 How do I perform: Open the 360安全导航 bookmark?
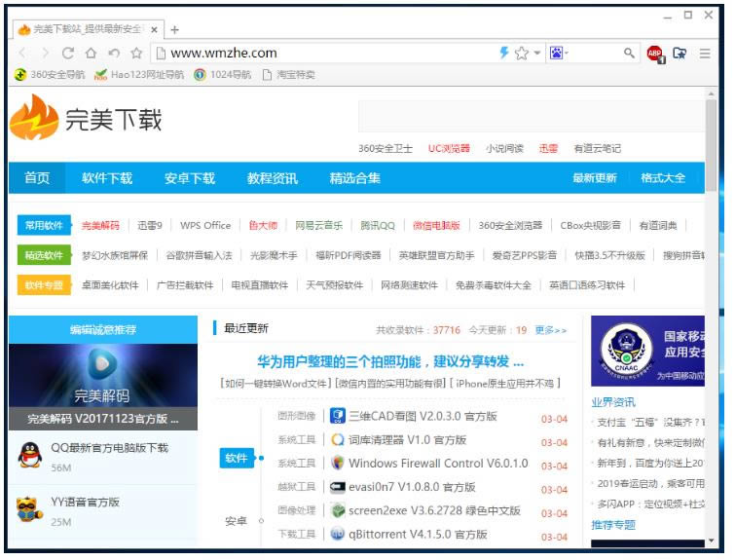coord(50,75)
